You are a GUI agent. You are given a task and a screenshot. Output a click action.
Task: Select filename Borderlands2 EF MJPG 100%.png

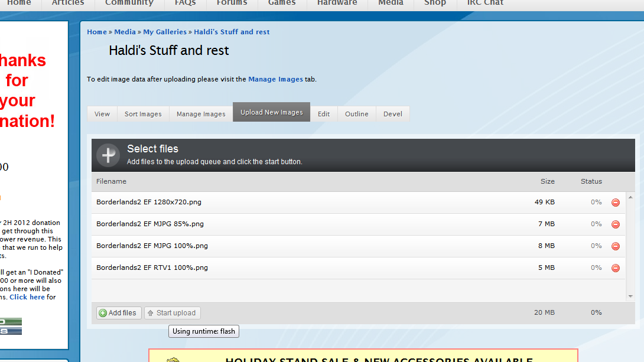pos(152,246)
